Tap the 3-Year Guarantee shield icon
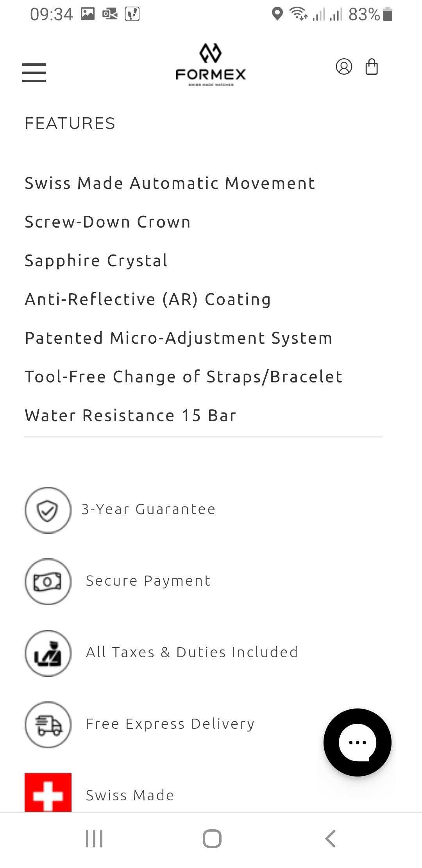422x868 pixels. click(48, 510)
